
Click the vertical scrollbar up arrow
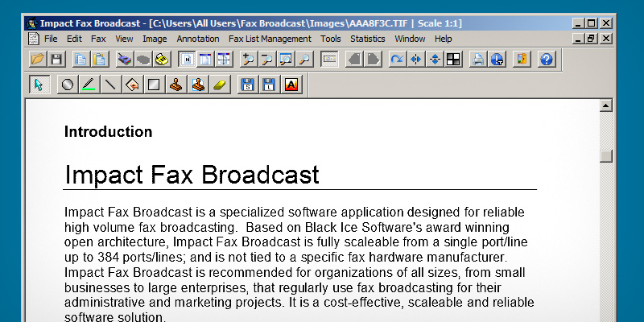click(606, 105)
